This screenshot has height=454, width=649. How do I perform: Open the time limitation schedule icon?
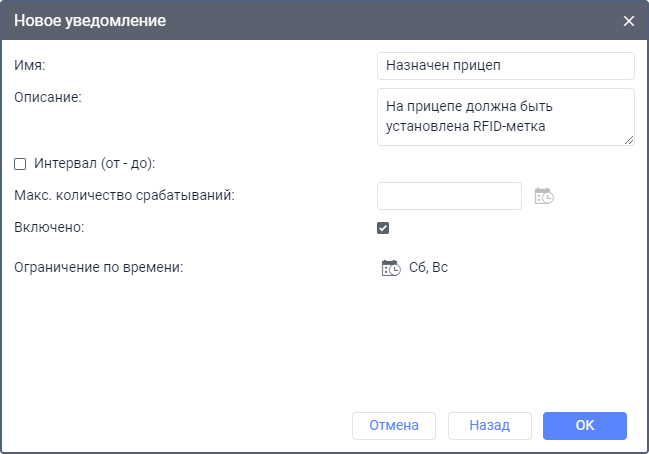click(x=390, y=268)
